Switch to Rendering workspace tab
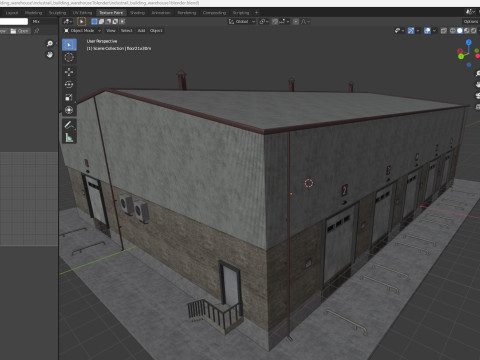The height and width of the screenshot is (360, 480). coord(187,13)
